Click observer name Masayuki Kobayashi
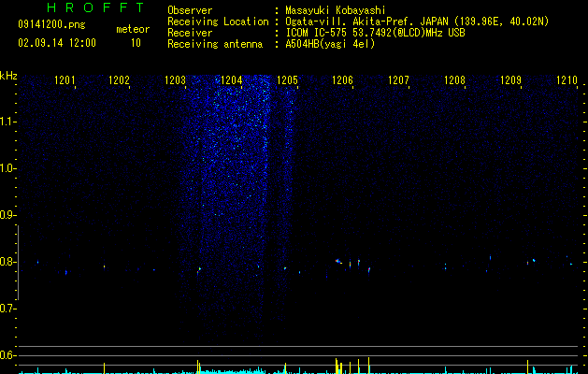Image resolution: width=588 pixels, height=374 pixels. (x=336, y=10)
